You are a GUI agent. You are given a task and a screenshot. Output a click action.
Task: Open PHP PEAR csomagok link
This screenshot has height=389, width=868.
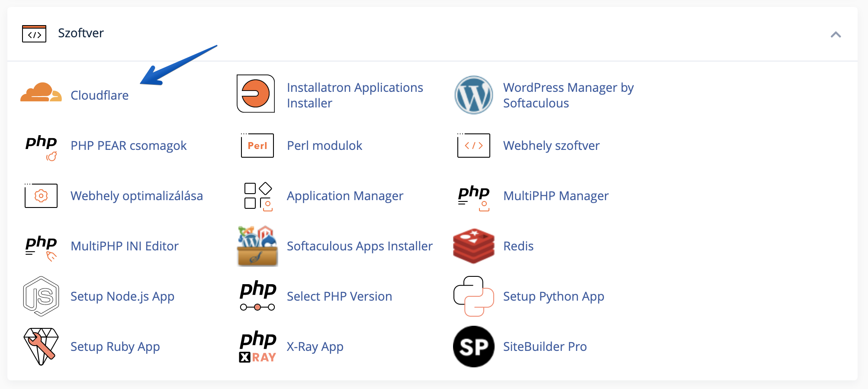tap(129, 146)
